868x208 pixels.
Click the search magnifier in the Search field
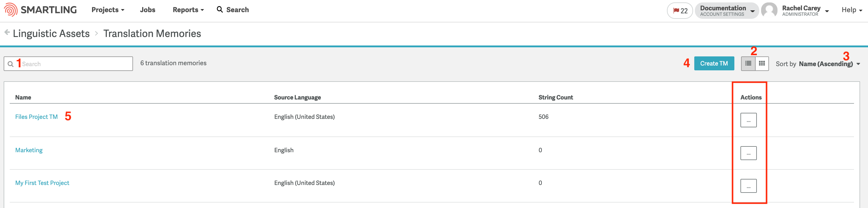[10, 64]
